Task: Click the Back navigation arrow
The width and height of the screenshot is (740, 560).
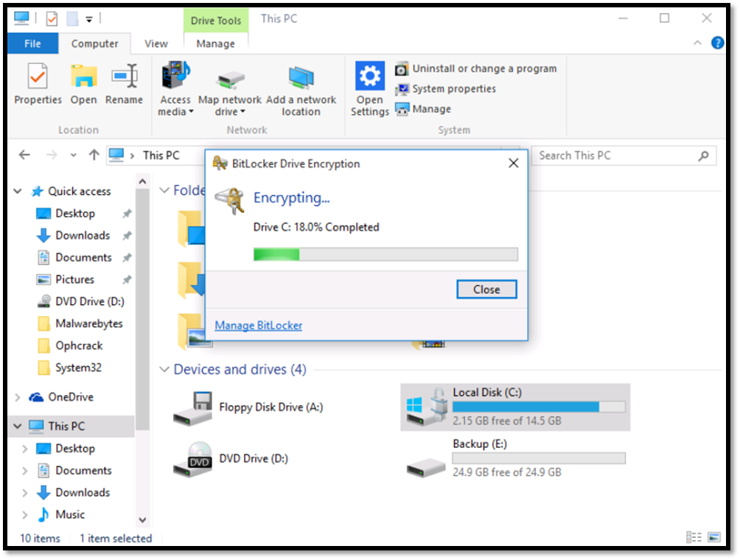Action: (x=24, y=155)
